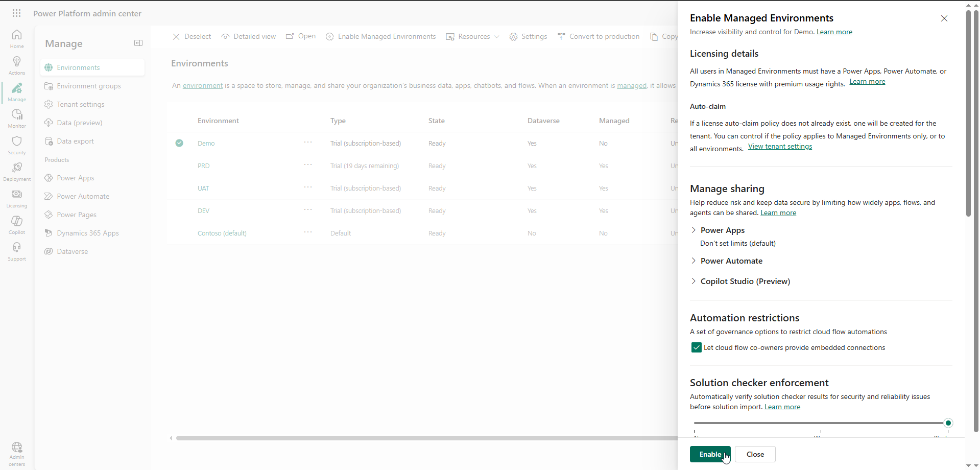Go to Home in the left rail
This screenshot has height=470, width=980.
tap(17, 38)
